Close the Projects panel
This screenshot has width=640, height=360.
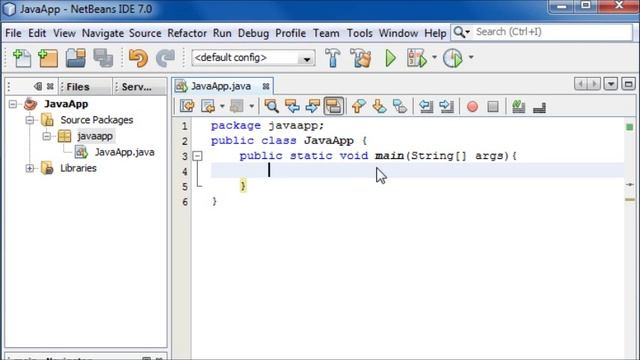click(x=50, y=86)
